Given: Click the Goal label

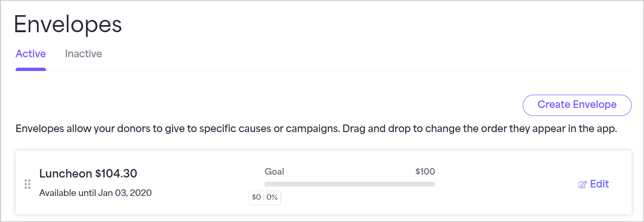Looking at the screenshot, I should point(274,172).
